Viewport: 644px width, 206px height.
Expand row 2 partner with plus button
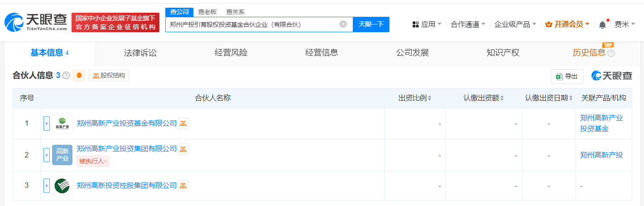47,155
